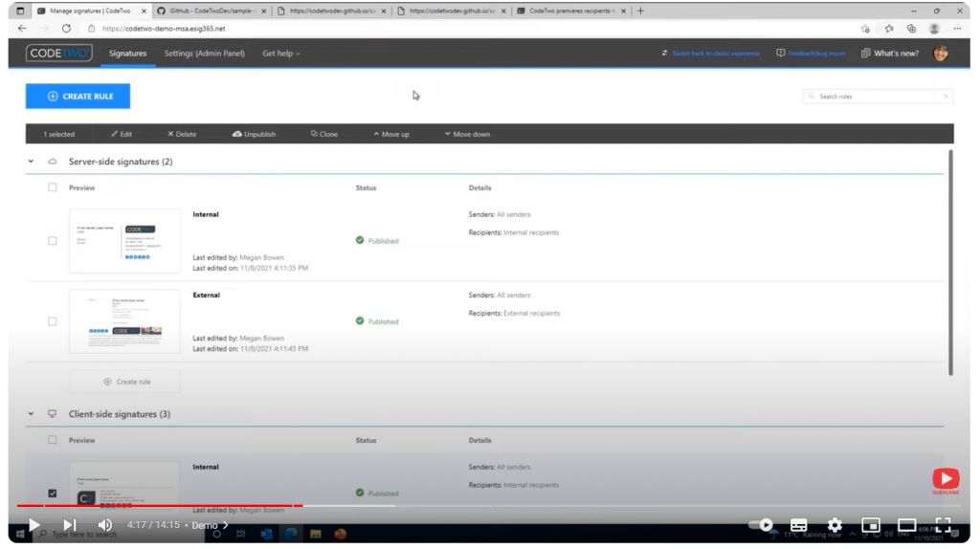Screen dimensions: 980x549
Task: Open a new browser tab
Action: pos(640,11)
